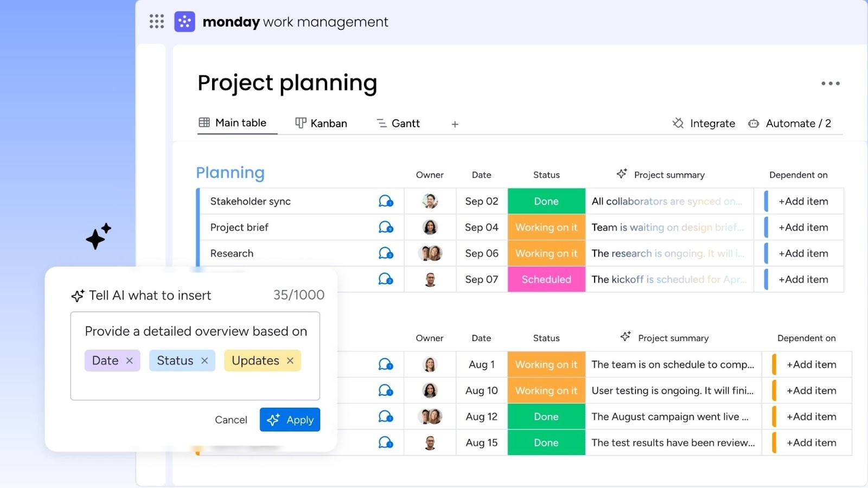
Task: Click the AI sparkle icon beside Project summary header
Action: [x=621, y=174]
